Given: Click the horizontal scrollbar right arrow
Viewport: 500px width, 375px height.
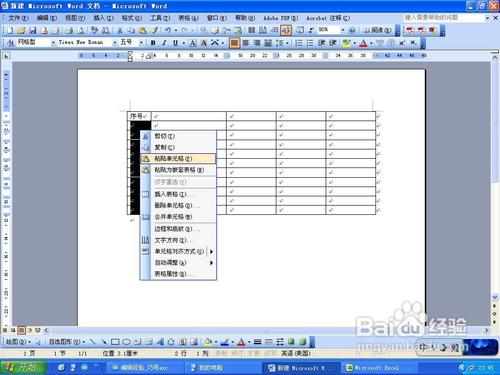Looking at the screenshot, I should (487, 330).
